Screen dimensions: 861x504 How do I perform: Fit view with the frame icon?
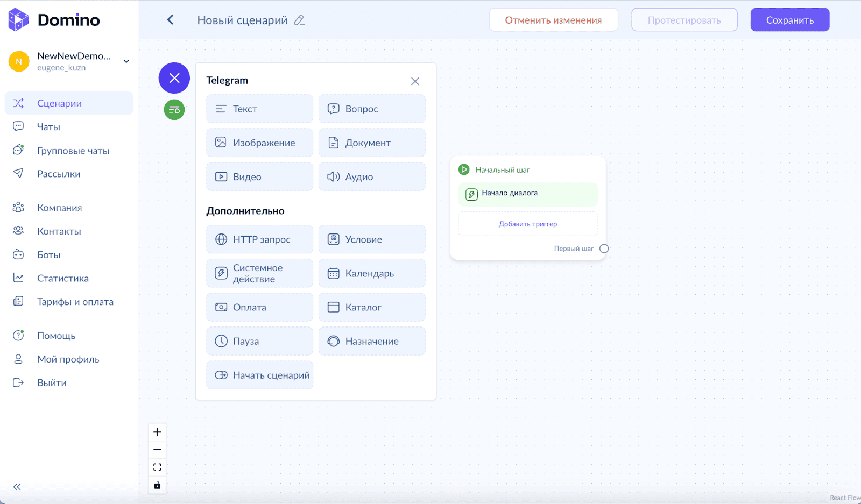coord(157,467)
